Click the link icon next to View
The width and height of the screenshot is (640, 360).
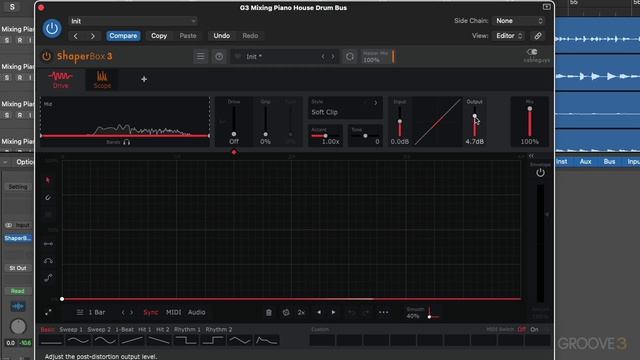point(538,36)
